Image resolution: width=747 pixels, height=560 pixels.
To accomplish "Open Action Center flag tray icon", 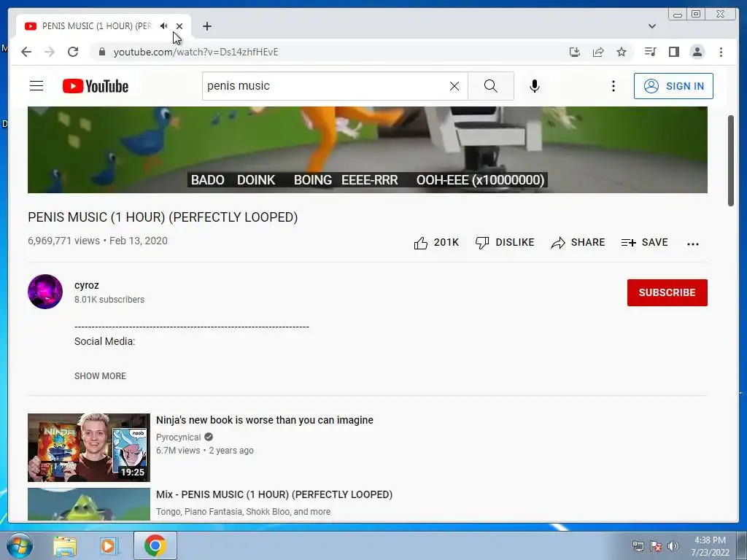I will click(656, 545).
